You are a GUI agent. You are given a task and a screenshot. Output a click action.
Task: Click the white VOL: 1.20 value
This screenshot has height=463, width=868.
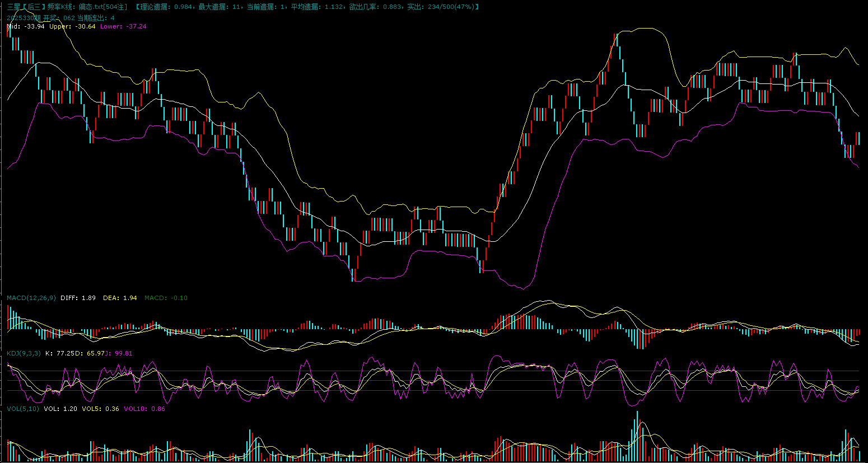pos(60,409)
